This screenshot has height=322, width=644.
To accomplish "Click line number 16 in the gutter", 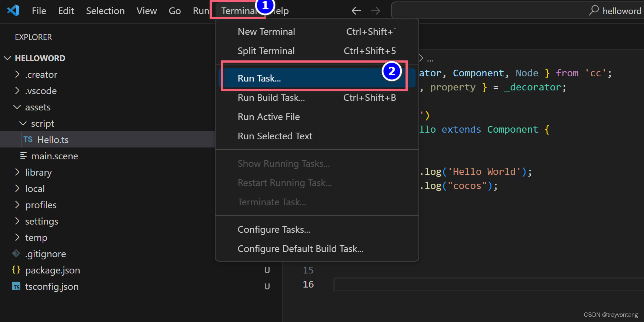I will point(308,284).
